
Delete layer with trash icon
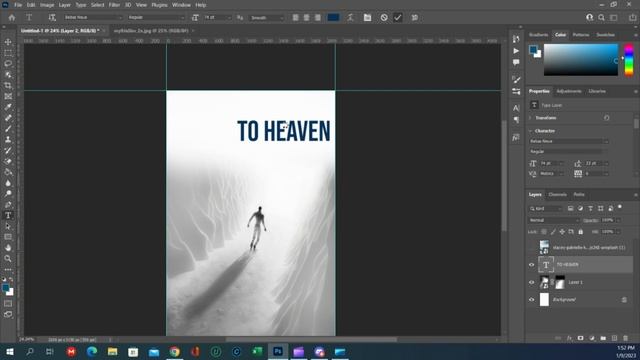(625, 338)
